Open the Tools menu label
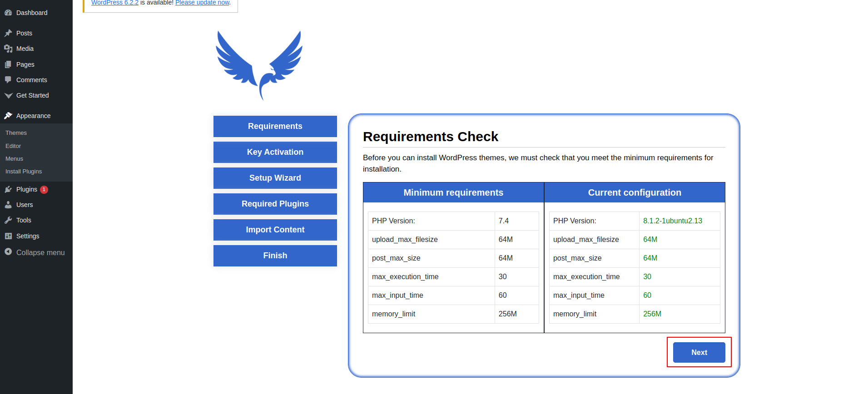Image resolution: width=868 pixels, height=394 pixels. coord(24,220)
